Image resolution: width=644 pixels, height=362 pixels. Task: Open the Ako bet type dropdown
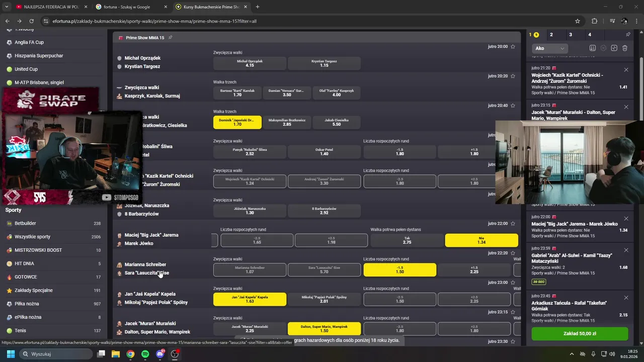tap(550, 48)
